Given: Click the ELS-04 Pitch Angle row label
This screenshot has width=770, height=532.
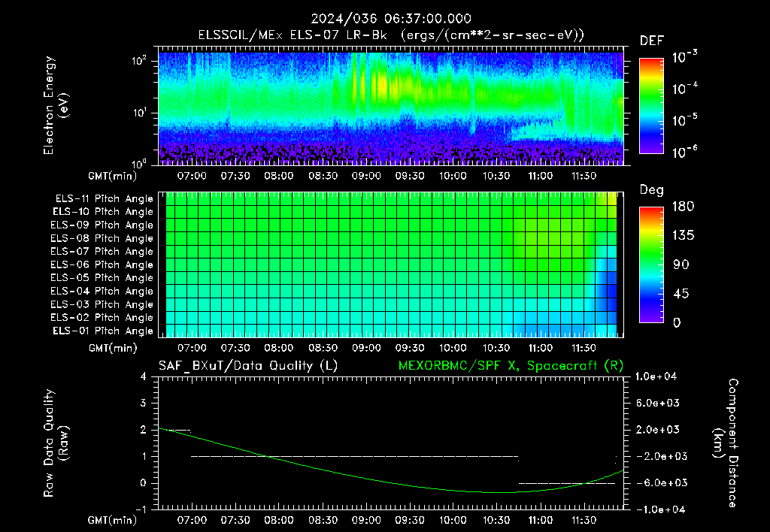Looking at the screenshot, I should coord(102,291).
